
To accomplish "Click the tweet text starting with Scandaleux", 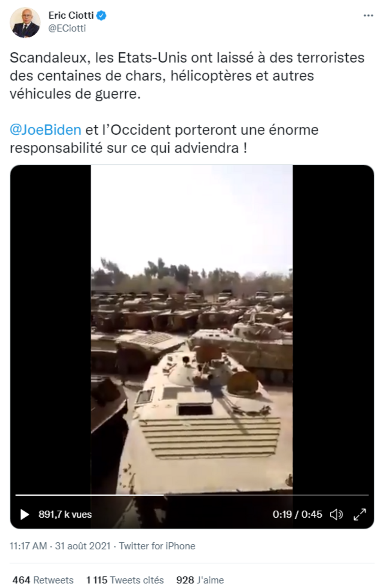I will click(x=187, y=76).
